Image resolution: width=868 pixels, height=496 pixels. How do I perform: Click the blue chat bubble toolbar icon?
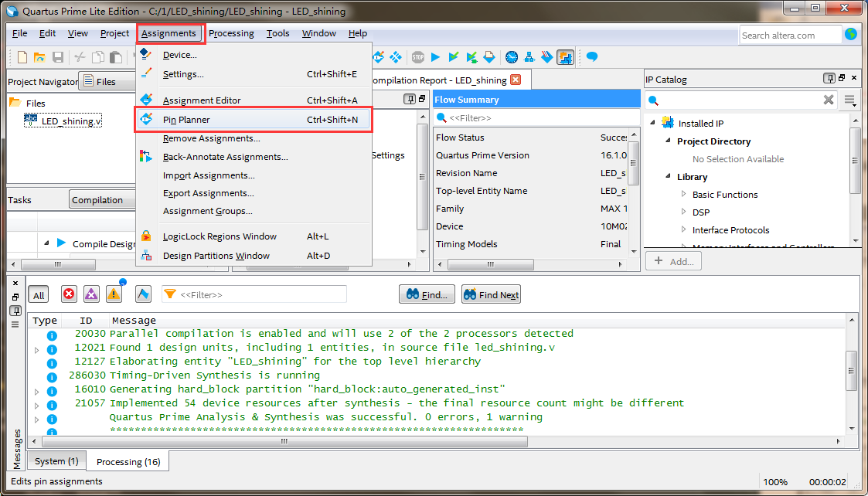[x=592, y=56]
